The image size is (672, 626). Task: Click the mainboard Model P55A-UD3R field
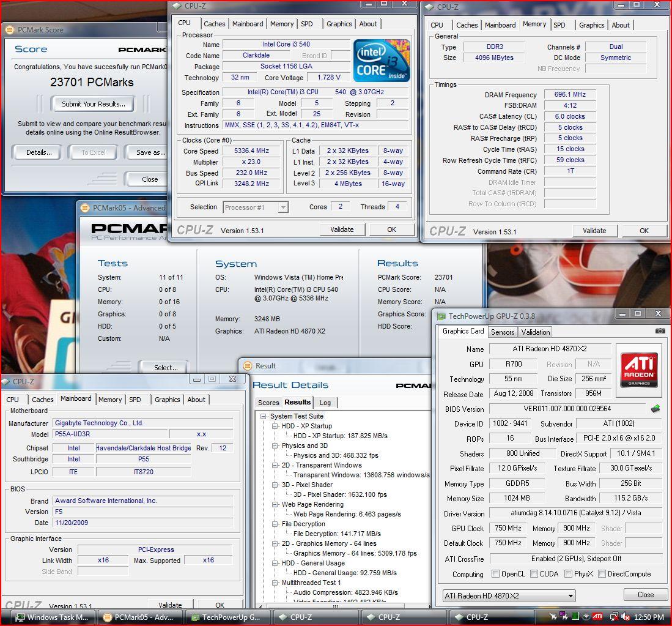(x=111, y=434)
